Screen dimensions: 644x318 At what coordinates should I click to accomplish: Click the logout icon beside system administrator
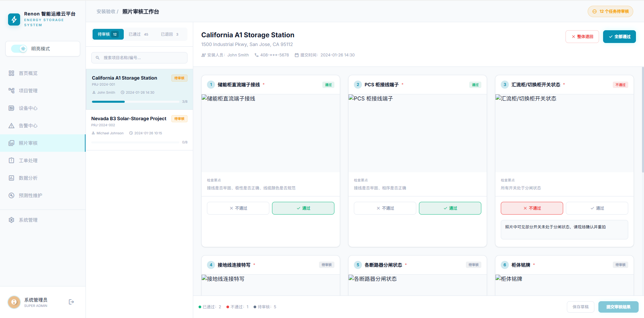[71, 302]
